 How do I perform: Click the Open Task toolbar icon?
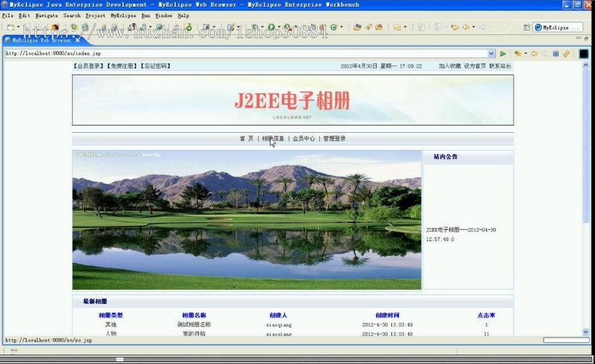tap(379, 27)
